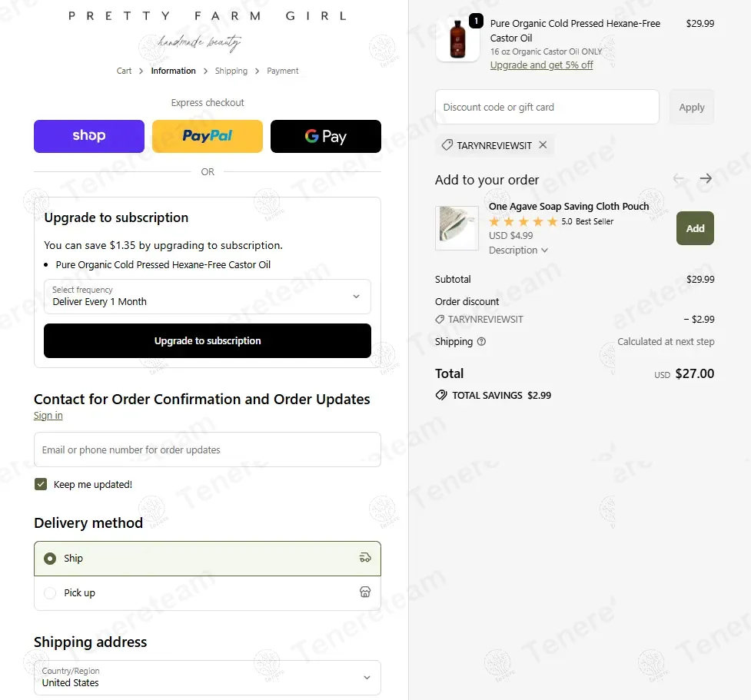751x700 pixels.
Task: Open the Sign in link
Action: click(x=48, y=416)
